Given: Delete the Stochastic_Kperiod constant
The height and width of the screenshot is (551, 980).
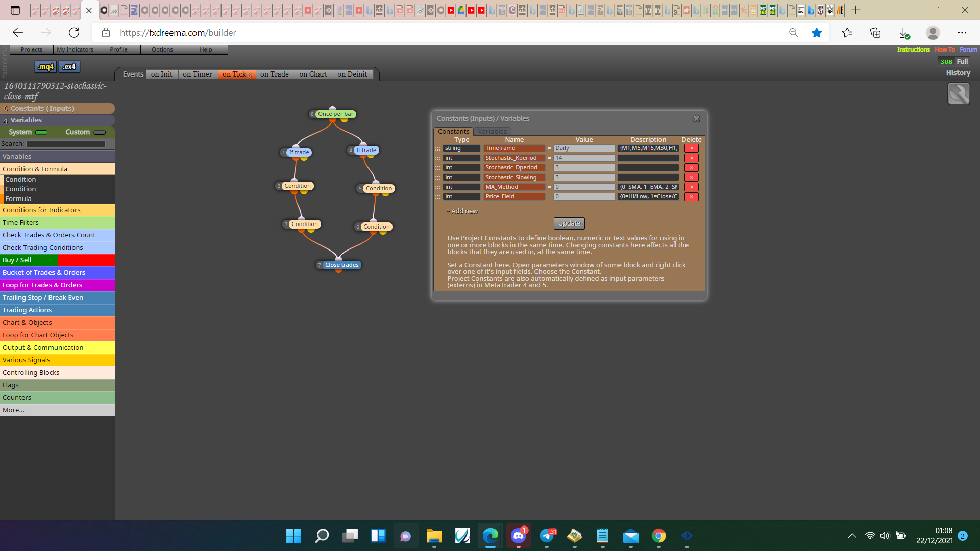Looking at the screenshot, I should (691, 158).
